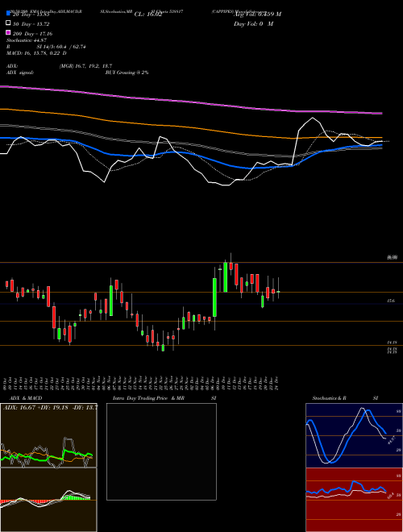Screen dimensions: 403x532
Task: Click the 'ADX & MACD' panel title
Action: tap(26, 398)
